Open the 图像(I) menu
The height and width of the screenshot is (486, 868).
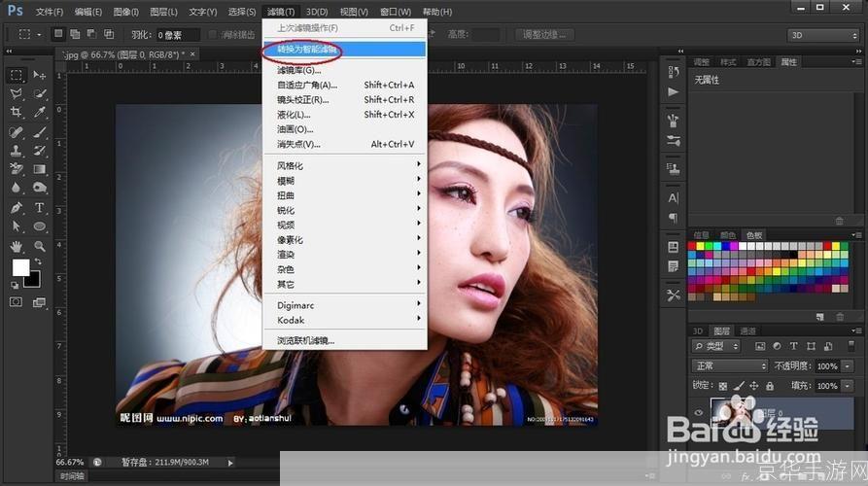pos(125,12)
